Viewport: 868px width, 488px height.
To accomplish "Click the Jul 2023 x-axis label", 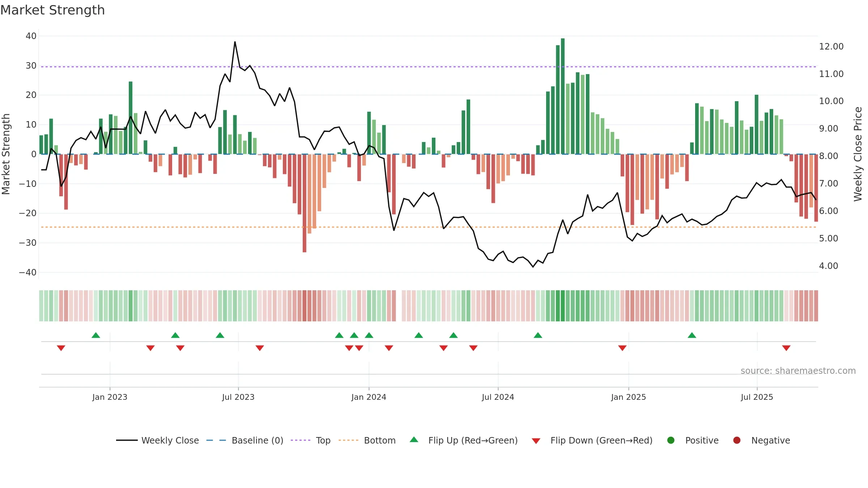I will tap(238, 397).
